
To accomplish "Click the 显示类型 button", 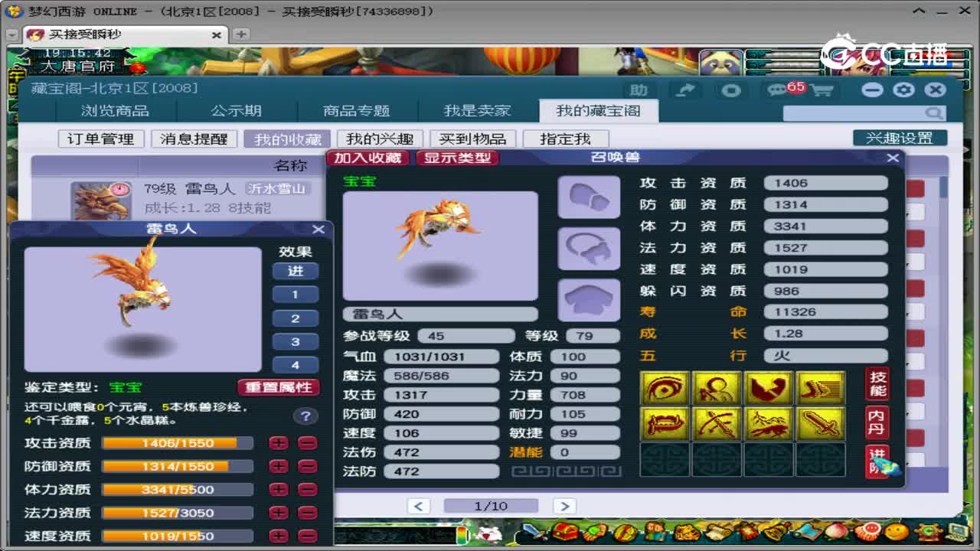I will [458, 158].
